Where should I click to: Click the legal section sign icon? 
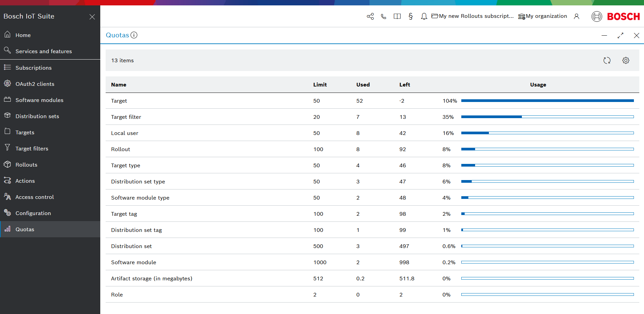pyautogui.click(x=410, y=16)
